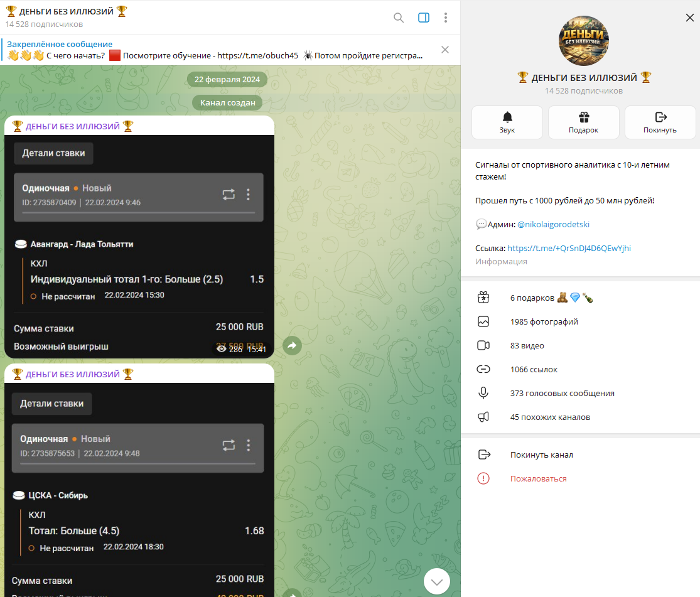Click the chain link icon
Screen dimensions: 700x597
[483, 369]
